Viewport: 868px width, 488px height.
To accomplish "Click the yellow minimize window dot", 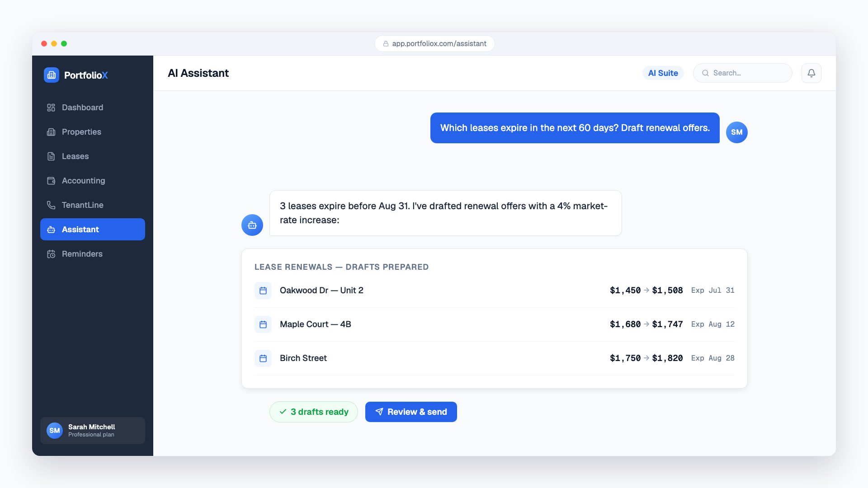I will (x=54, y=44).
